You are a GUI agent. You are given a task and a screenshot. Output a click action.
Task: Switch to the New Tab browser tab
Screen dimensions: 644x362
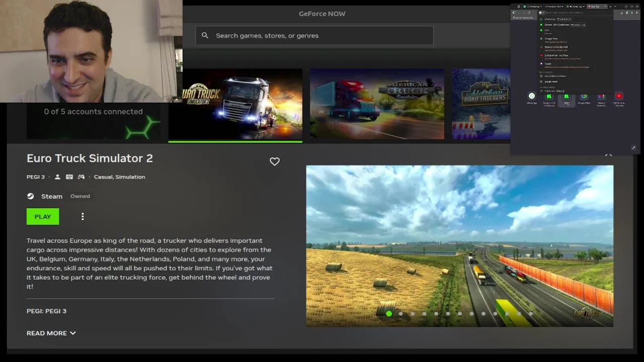[597, 7]
